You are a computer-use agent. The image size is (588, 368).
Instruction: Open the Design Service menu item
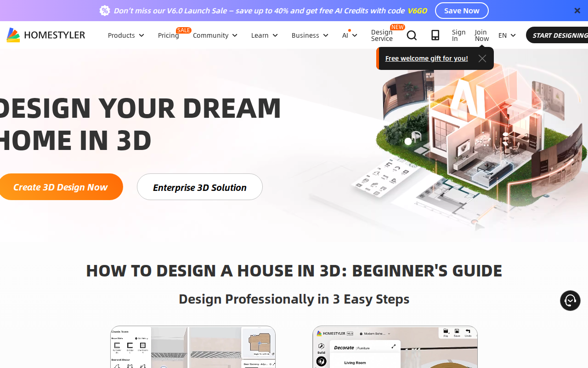click(382, 35)
